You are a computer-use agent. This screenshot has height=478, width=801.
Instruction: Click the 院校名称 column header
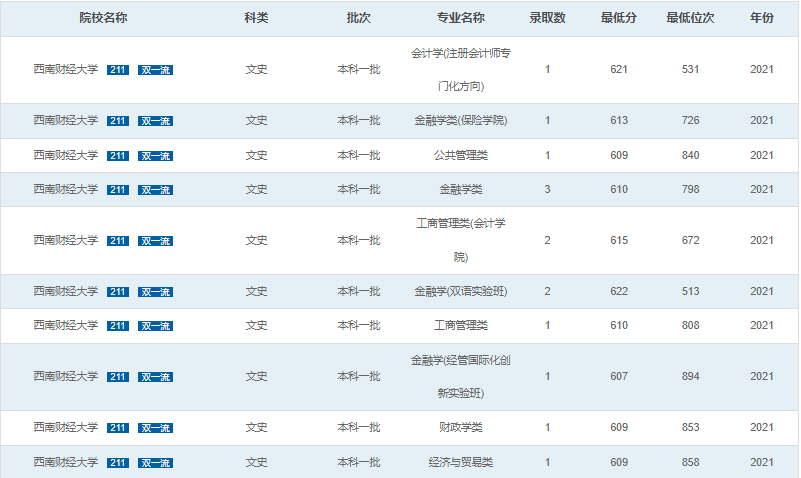point(103,18)
